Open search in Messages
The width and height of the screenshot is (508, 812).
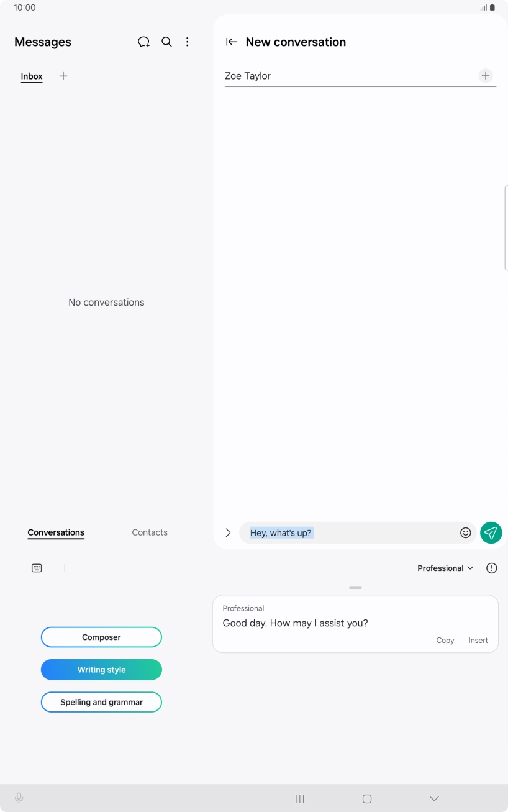166,42
